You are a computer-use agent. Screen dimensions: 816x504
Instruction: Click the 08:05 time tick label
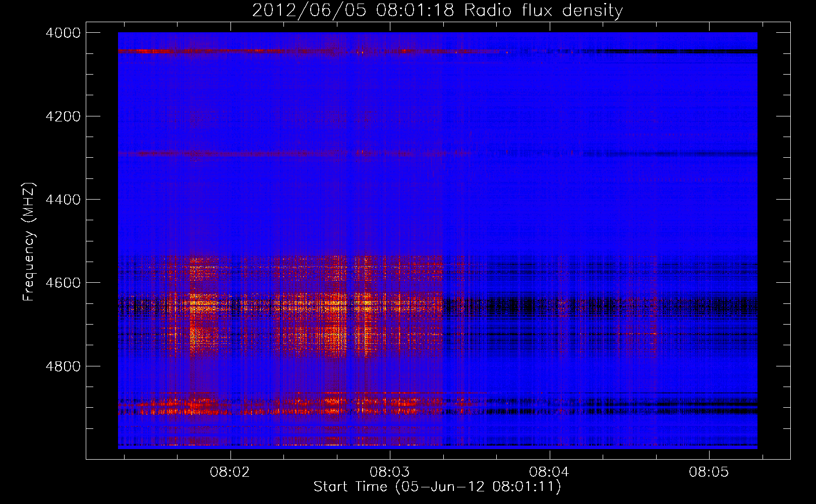(x=709, y=472)
